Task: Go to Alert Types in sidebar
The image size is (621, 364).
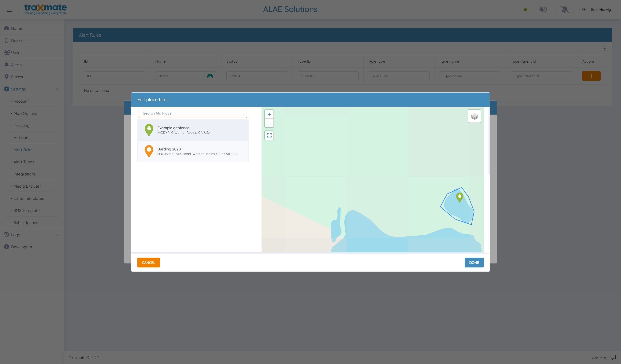Action: click(24, 162)
